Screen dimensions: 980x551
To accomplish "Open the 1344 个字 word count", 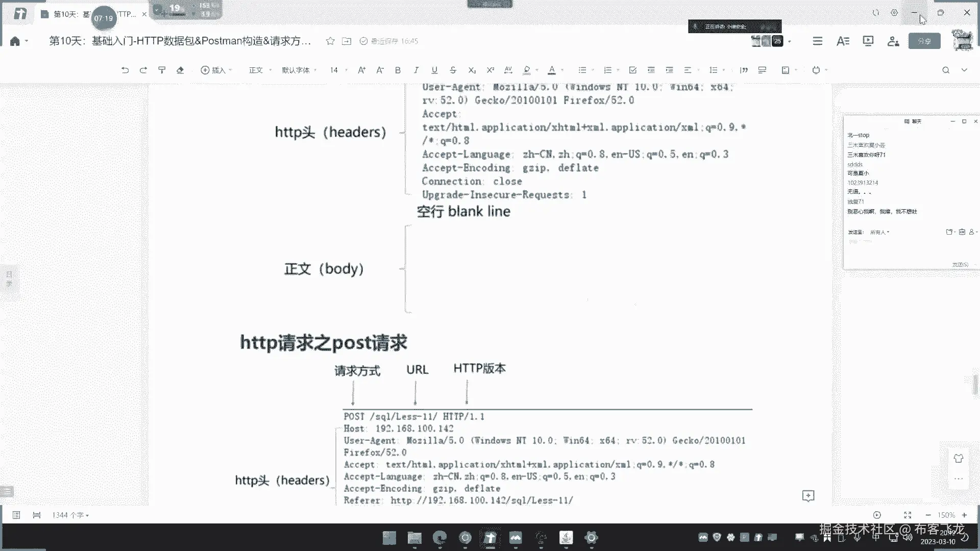I will coord(70,515).
